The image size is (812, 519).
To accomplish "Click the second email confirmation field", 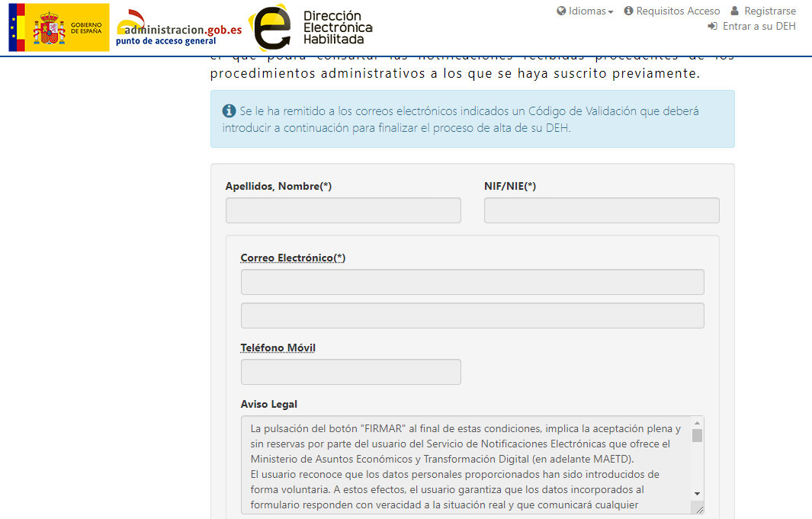I will [x=472, y=316].
